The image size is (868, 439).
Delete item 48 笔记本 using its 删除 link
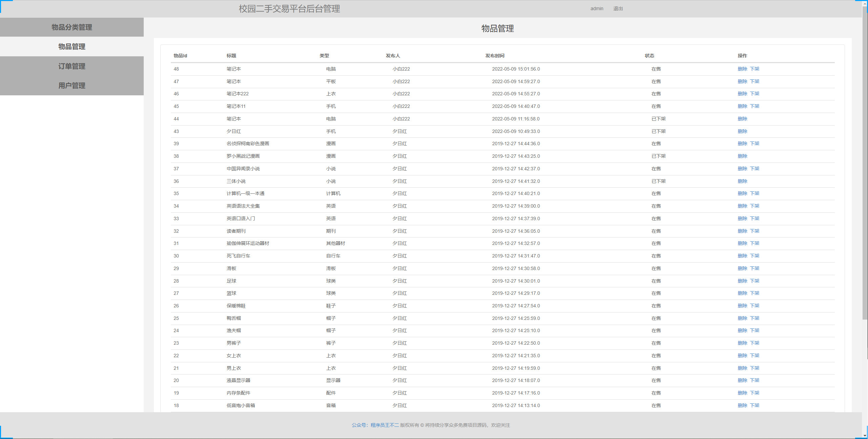pyautogui.click(x=743, y=69)
